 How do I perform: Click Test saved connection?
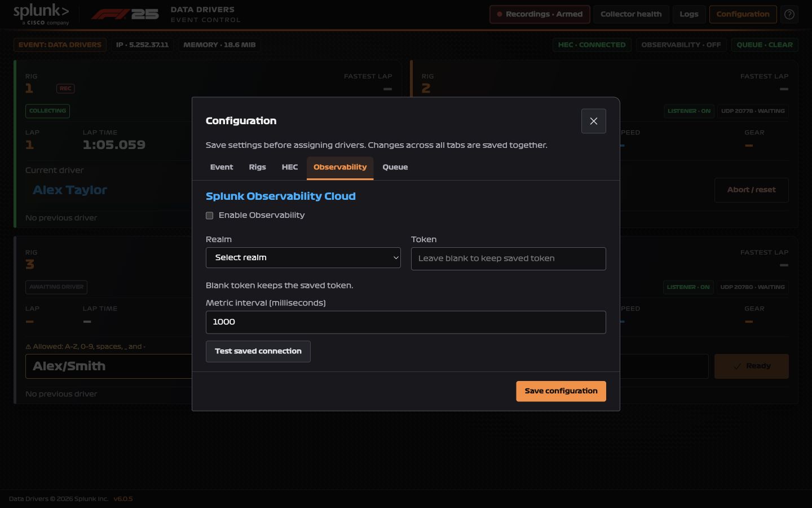pos(258,352)
